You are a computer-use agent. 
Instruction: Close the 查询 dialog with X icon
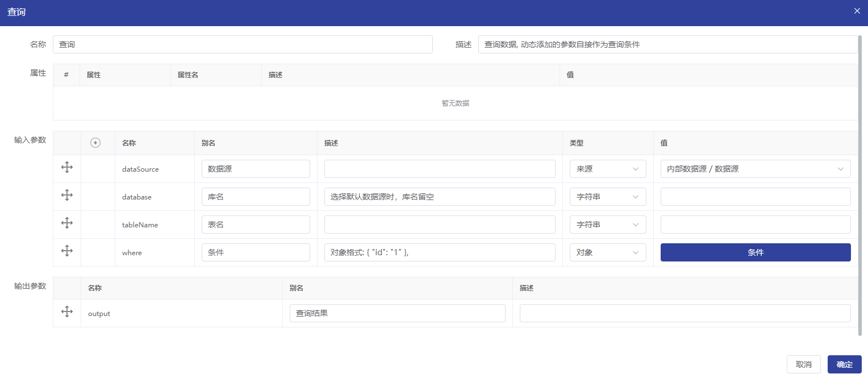[857, 11]
